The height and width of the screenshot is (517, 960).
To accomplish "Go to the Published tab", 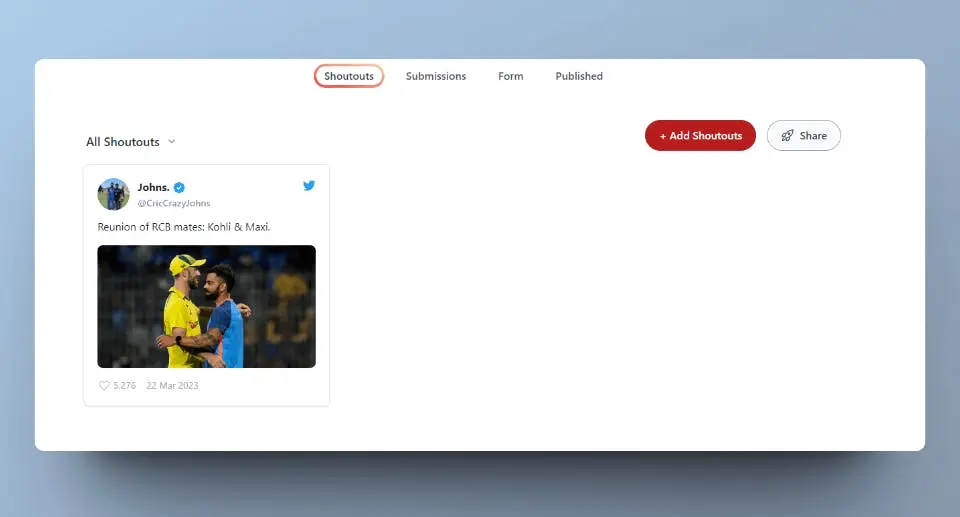I will pos(579,76).
